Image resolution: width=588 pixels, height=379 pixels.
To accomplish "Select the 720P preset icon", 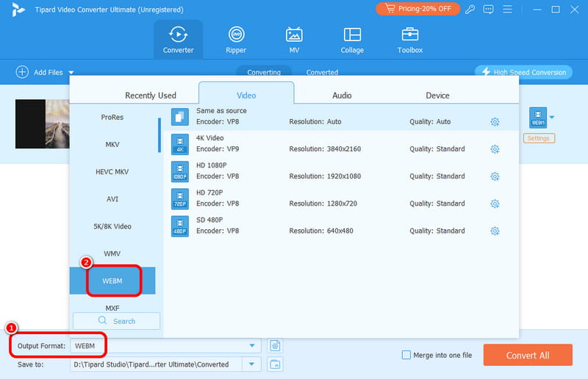I will (x=180, y=199).
